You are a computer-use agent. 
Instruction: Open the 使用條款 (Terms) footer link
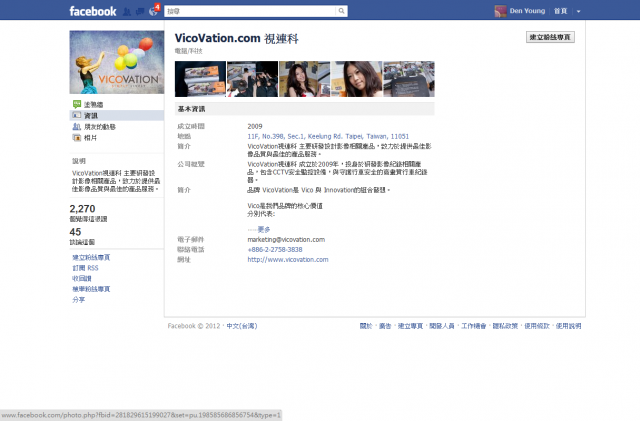[x=537, y=326]
